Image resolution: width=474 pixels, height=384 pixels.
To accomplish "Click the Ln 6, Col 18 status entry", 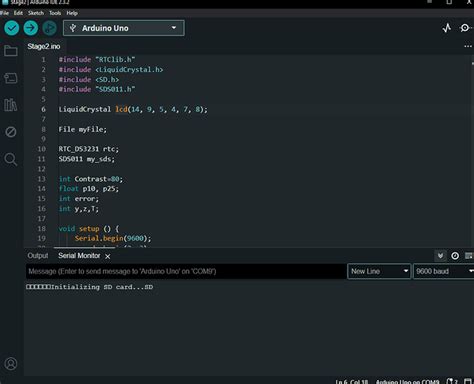I will [x=352, y=382].
